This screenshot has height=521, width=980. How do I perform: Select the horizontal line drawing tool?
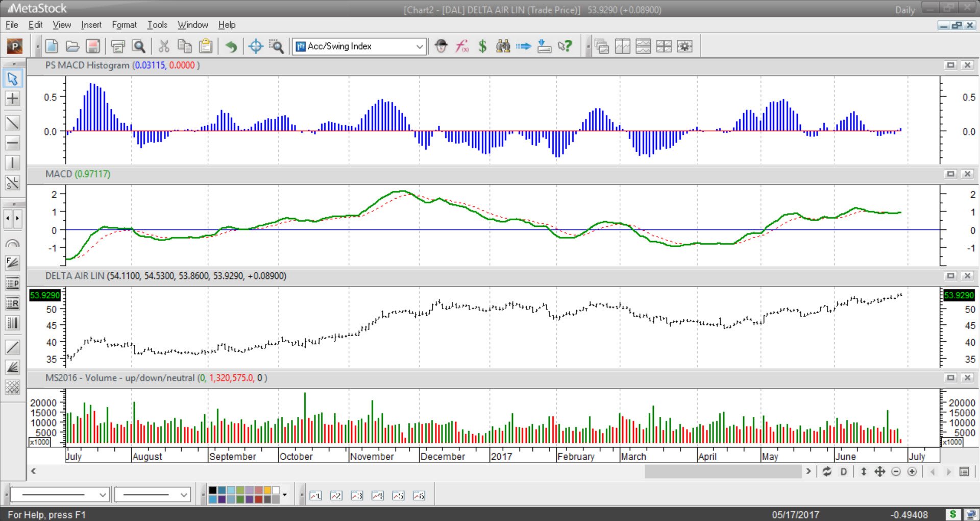pyautogui.click(x=13, y=143)
